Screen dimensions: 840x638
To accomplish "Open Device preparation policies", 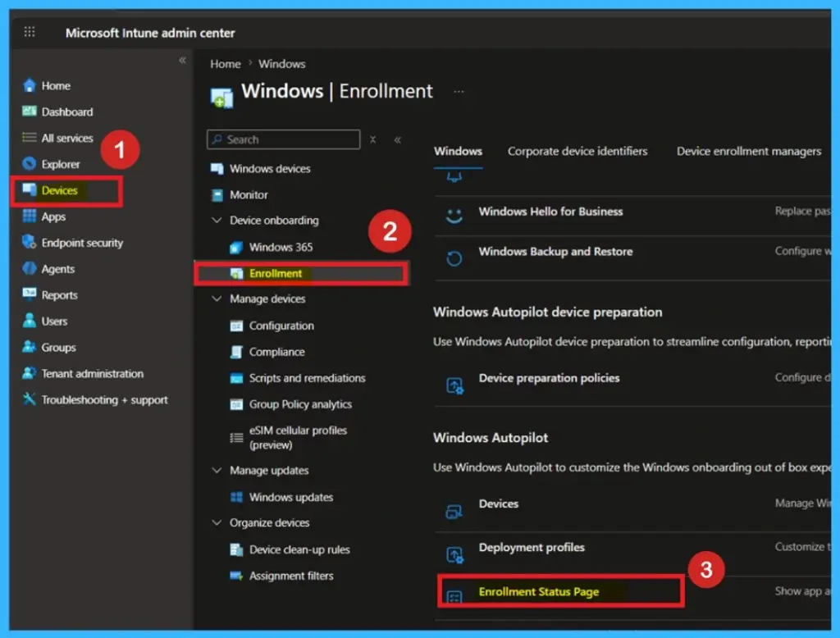I will click(549, 378).
